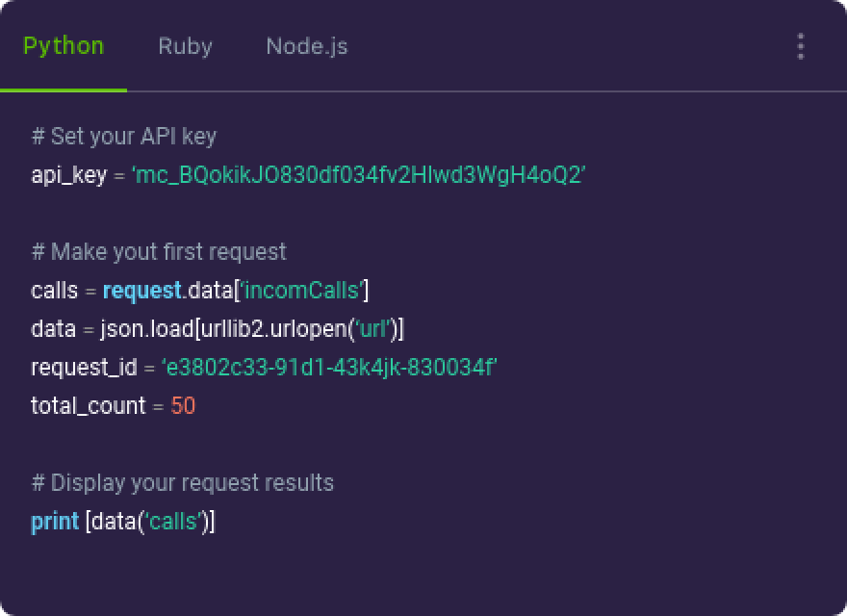Click the calls variable name
847x616 pixels.
pos(53,290)
